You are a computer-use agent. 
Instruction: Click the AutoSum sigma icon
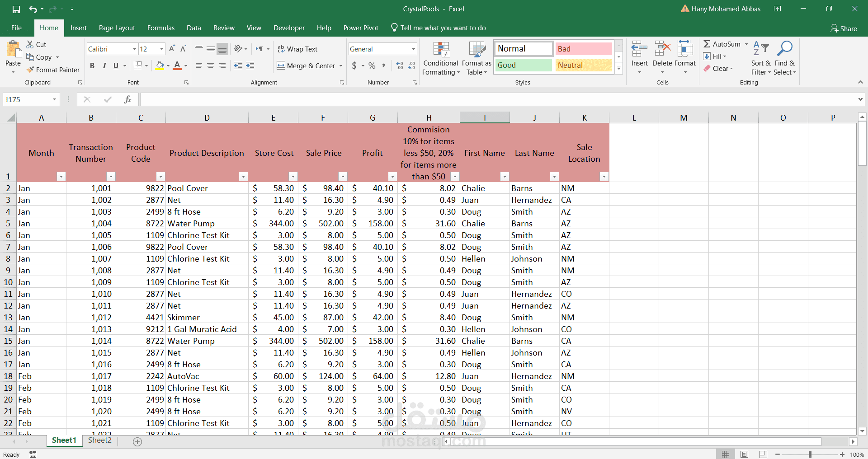[707, 44]
